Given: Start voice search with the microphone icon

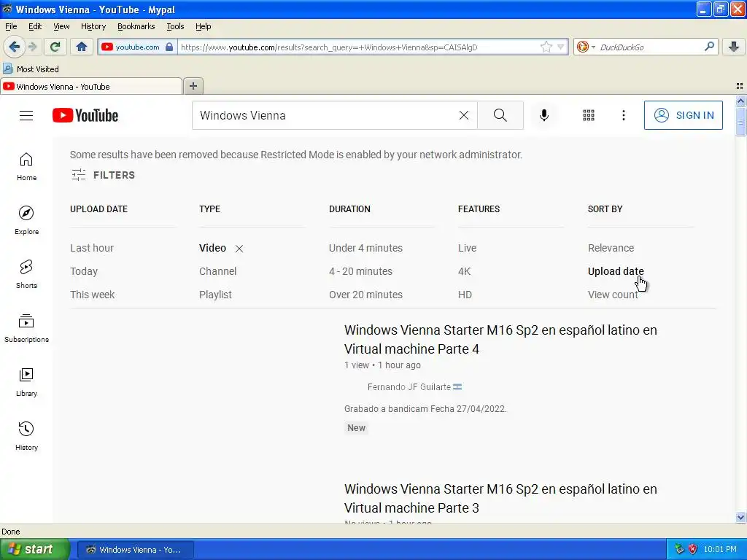Looking at the screenshot, I should point(544,115).
